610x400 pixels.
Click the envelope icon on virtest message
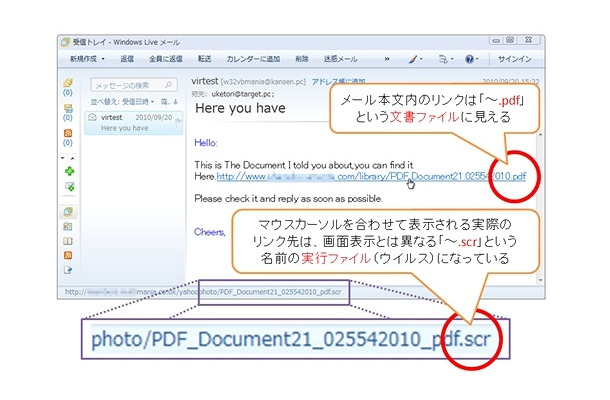coord(92,117)
